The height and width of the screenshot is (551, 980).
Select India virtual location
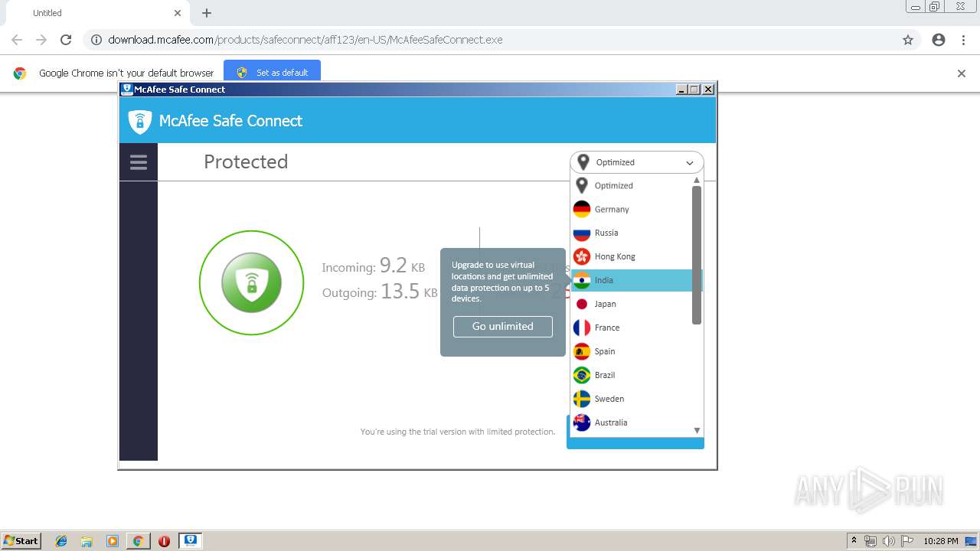tap(632, 280)
